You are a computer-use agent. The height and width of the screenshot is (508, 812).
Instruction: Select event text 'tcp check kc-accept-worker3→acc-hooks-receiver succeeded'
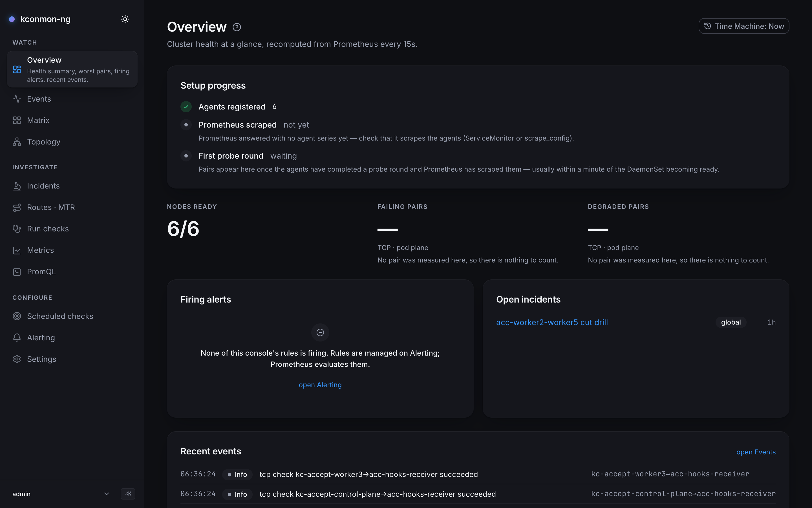pyautogui.click(x=369, y=474)
